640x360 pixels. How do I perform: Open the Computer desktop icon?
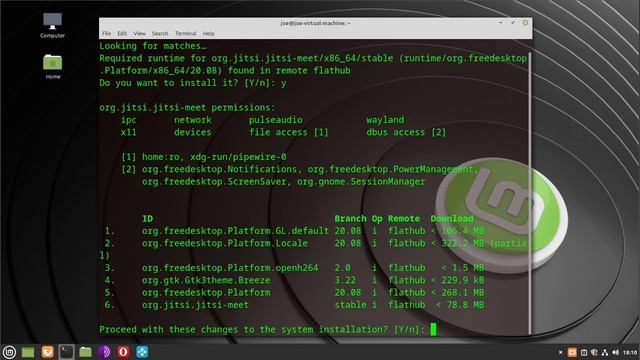click(x=52, y=25)
